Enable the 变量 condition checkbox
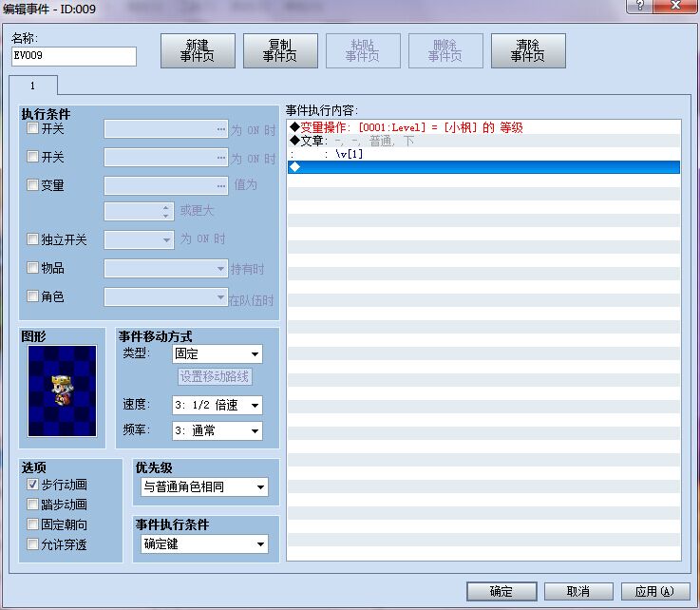Viewport: 700px width, 610px height. click(32, 185)
